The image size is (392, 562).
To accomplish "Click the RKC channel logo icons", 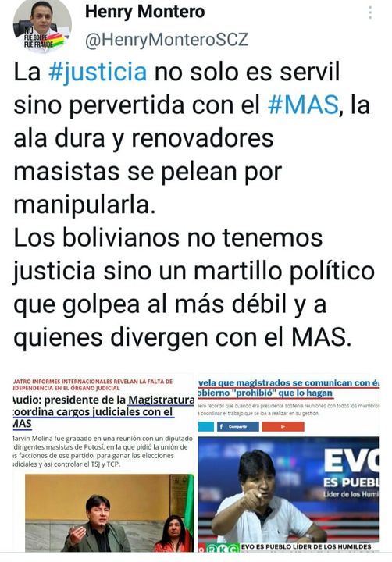I will tap(219, 548).
